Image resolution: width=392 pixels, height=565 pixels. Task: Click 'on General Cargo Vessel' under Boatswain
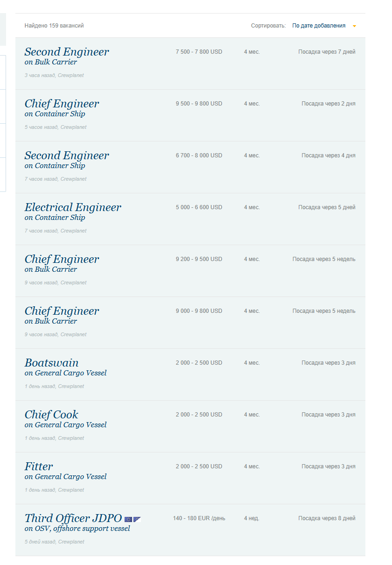65,373
